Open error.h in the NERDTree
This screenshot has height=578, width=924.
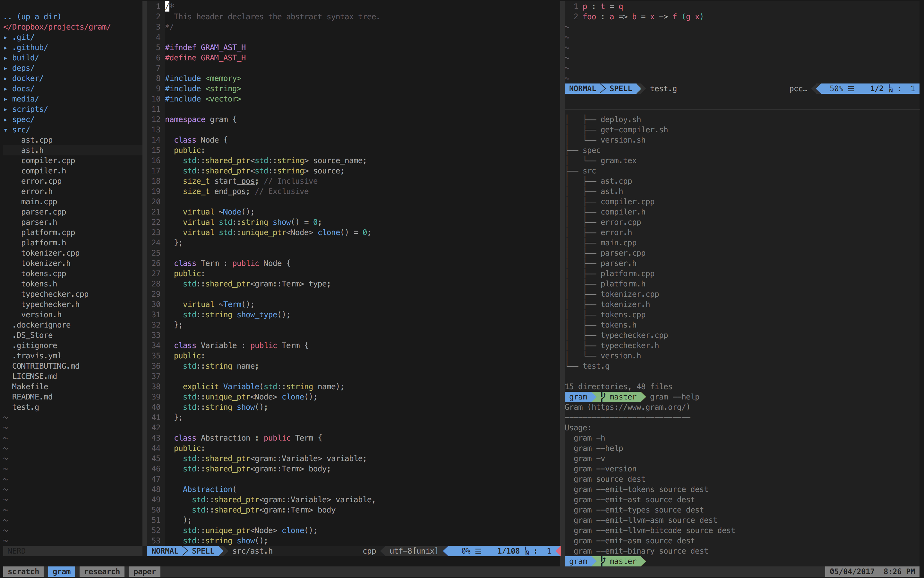pos(37,191)
